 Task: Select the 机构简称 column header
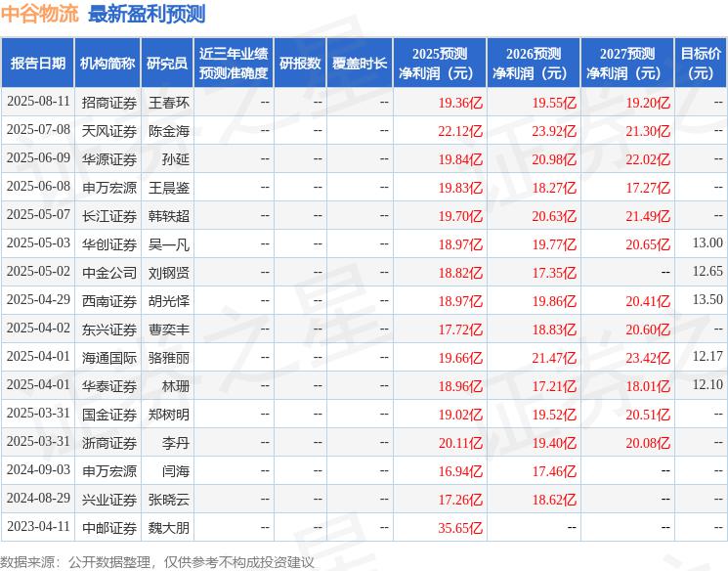[x=107, y=63]
